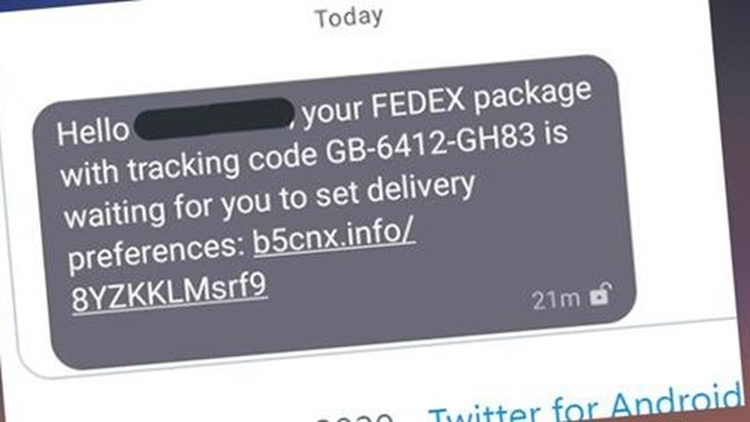Click the word FEDEX in the message
This screenshot has width=750, height=422.
click(x=418, y=102)
